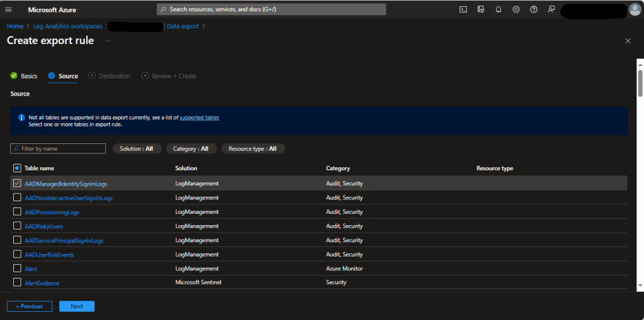The height and width of the screenshot is (320, 644).
Task: Close the Create export rule pane
Action: 628,41
